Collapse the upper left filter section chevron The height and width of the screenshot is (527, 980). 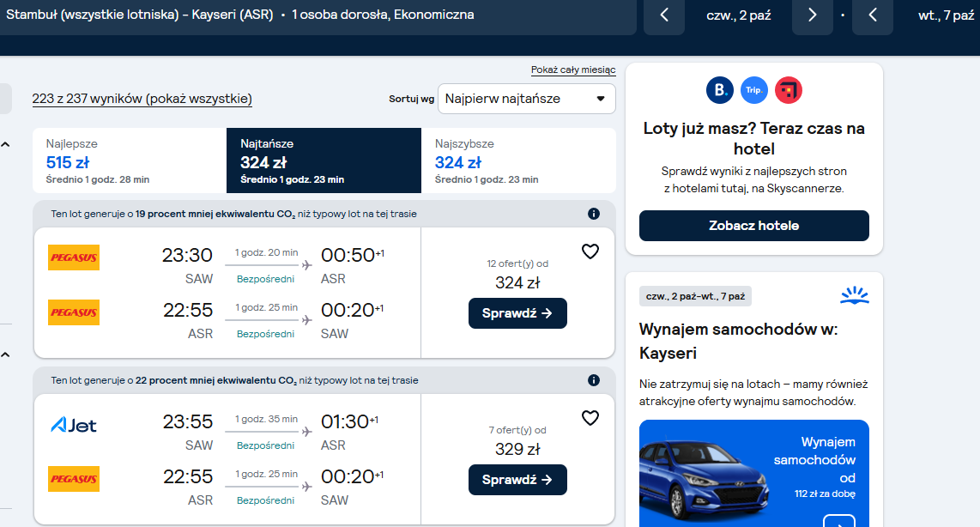pos(6,144)
